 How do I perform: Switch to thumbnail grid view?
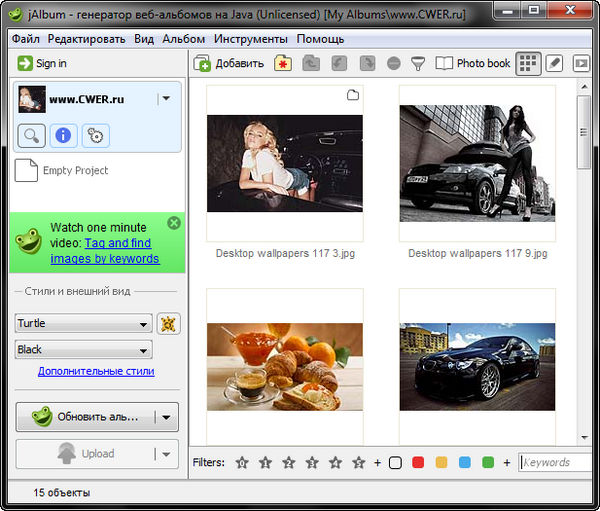click(527, 63)
